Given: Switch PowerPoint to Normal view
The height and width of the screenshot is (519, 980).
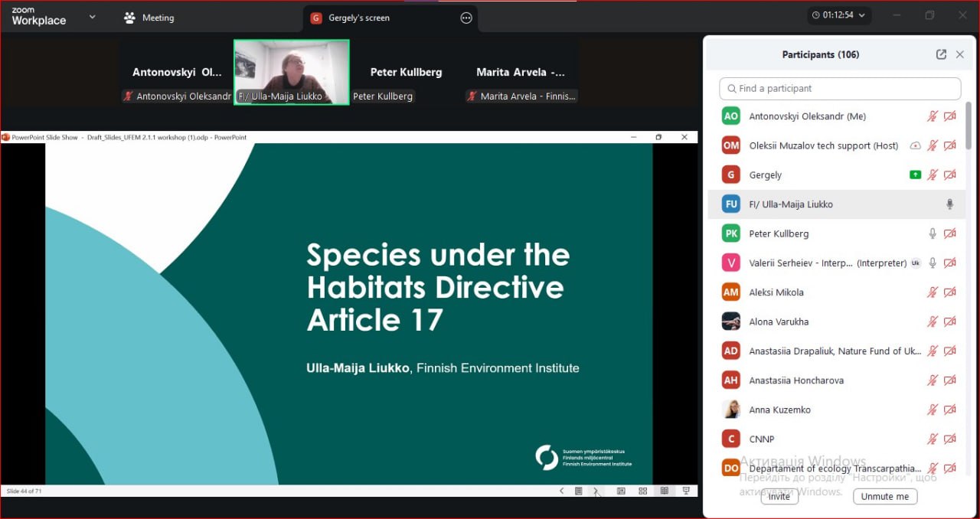Looking at the screenshot, I should [x=621, y=491].
